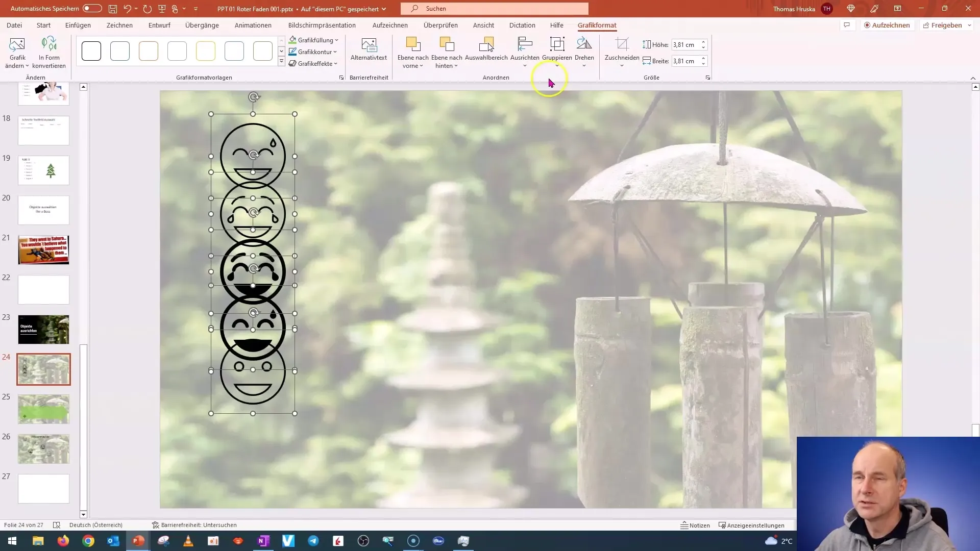This screenshot has width=980, height=551.
Task: Click the Freigeben button
Action: (947, 25)
